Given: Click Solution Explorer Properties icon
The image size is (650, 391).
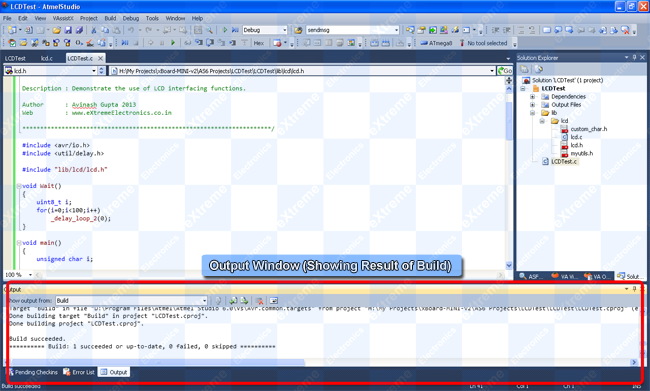Looking at the screenshot, I should click(x=538, y=69).
